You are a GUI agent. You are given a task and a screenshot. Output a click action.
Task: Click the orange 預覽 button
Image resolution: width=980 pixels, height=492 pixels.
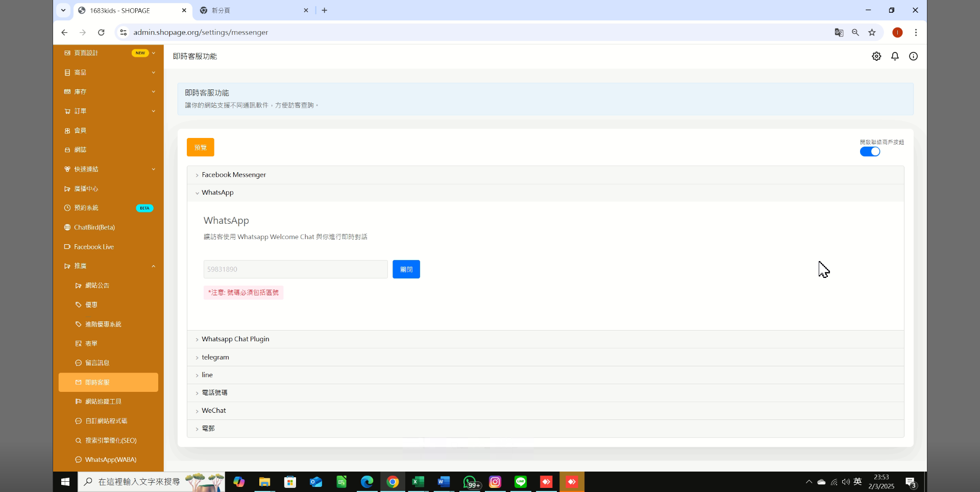(201, 147)
